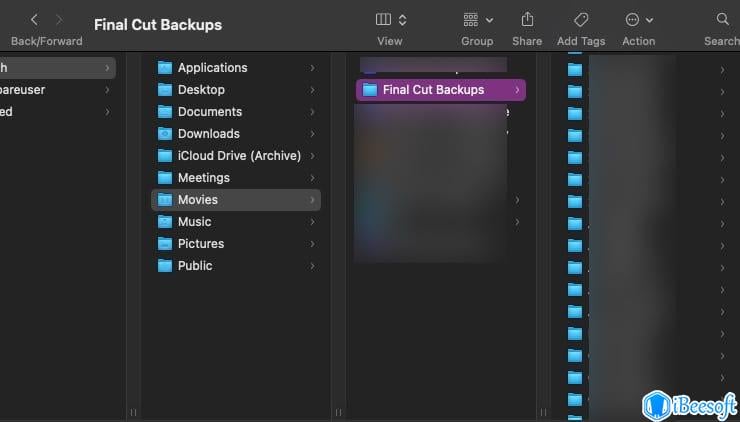This screenshot has width=740, height=422.
Task: Select the Desktop folder icon
Action: click(165, 90)
